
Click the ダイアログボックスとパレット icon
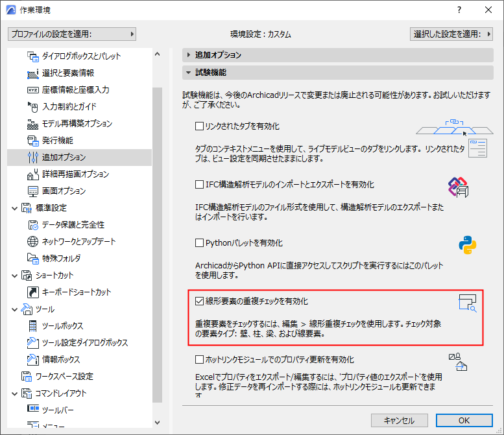33,56
